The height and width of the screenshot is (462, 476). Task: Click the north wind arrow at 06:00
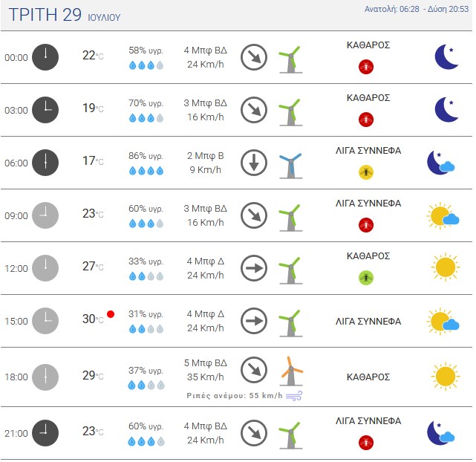(254, 163)
